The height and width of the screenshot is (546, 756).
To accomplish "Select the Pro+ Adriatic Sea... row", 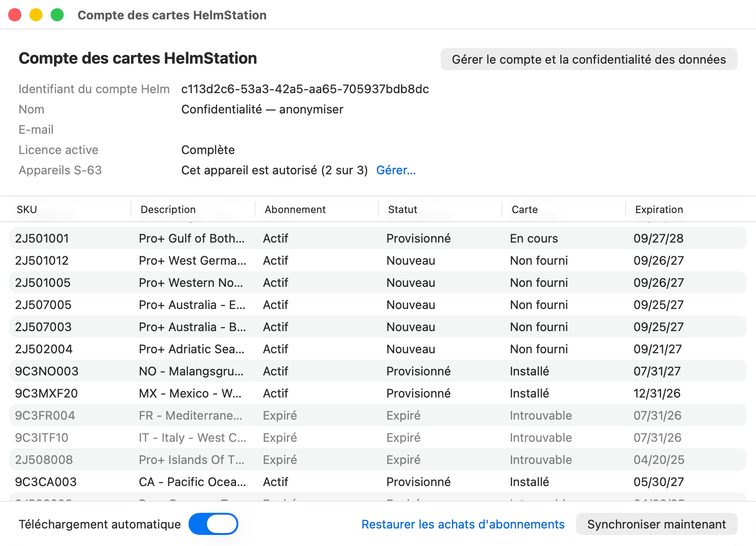I will click(378, 349).
